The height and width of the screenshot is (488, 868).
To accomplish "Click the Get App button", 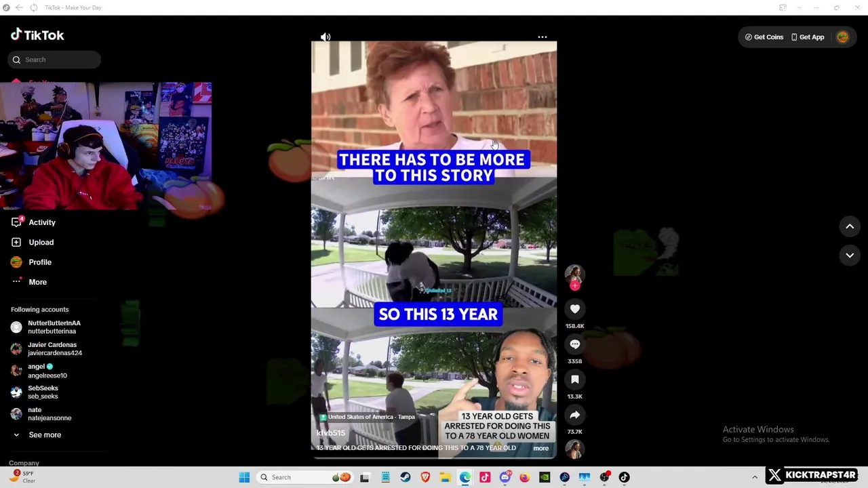I will pos(807,37).
